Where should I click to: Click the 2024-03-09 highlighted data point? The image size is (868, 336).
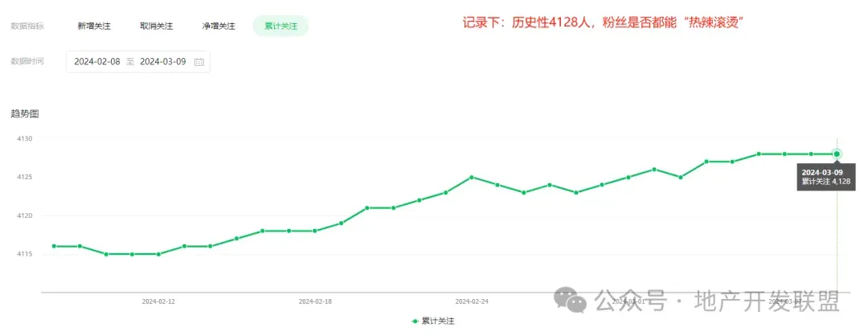point(837,154)
